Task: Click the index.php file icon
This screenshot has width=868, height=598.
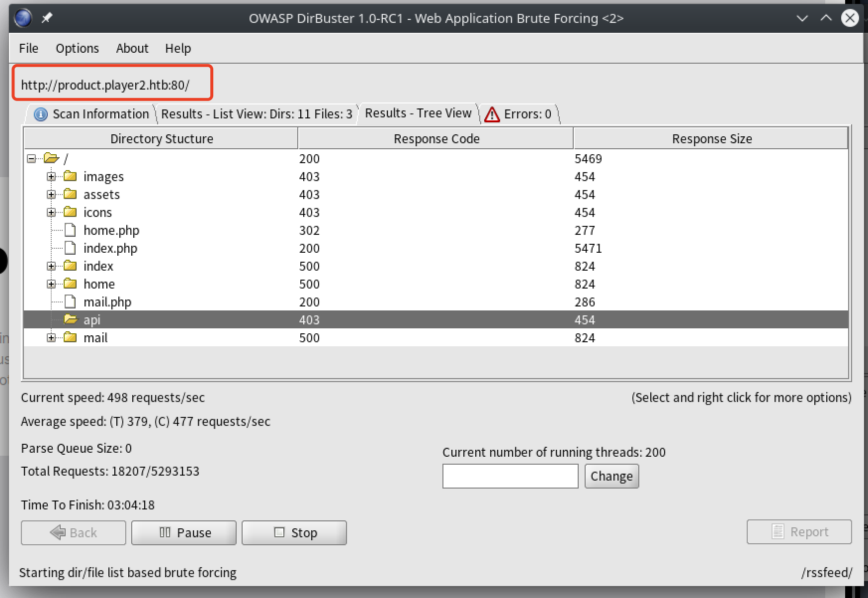Action: pyautogui.click(x=70, y=248)
